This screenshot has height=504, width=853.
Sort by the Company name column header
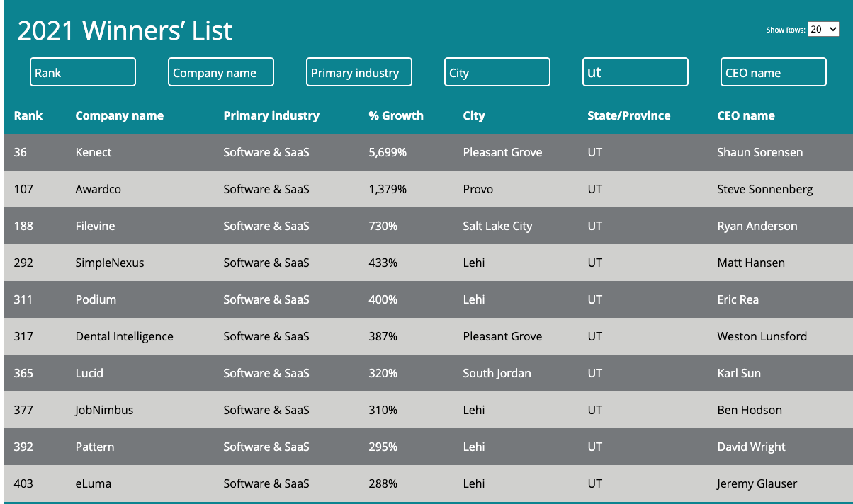point(120,115)
